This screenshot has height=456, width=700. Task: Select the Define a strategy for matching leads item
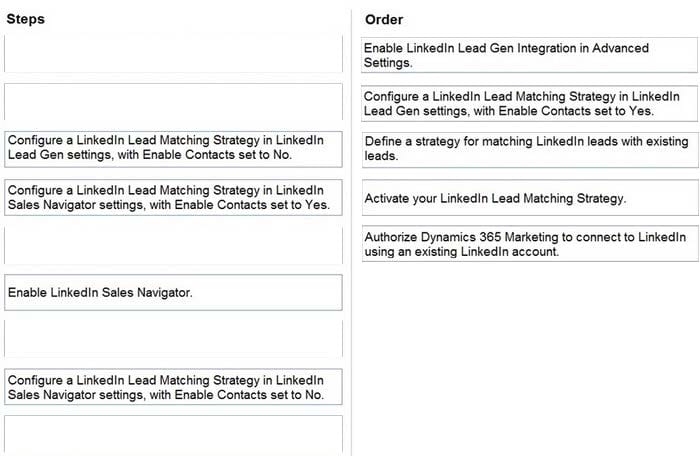(529, 150)
